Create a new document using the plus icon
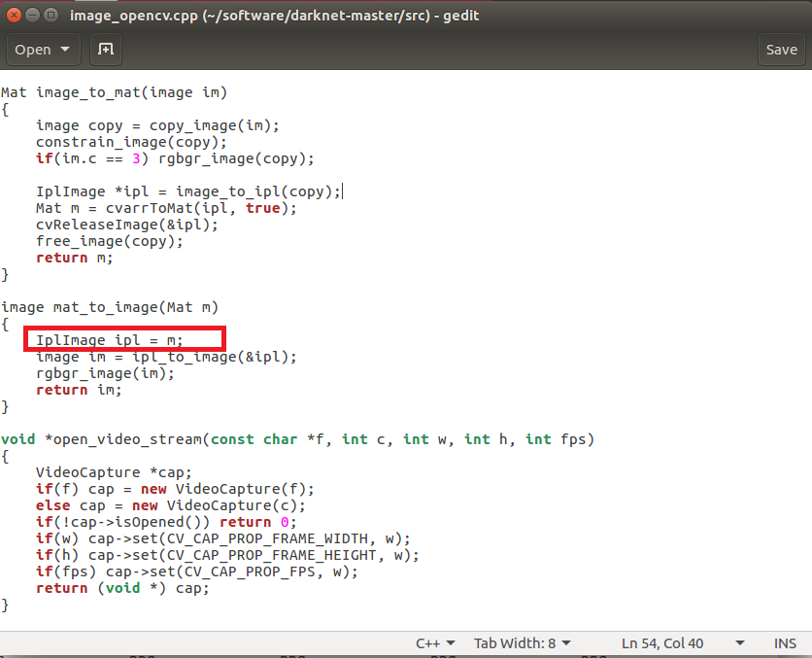 105,49
